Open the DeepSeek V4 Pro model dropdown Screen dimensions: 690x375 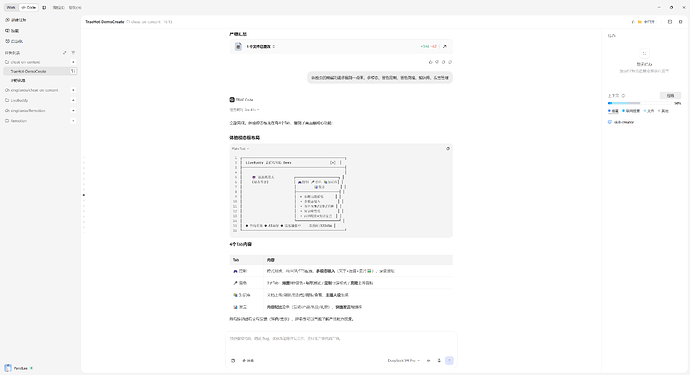click(x=404, y=360)
